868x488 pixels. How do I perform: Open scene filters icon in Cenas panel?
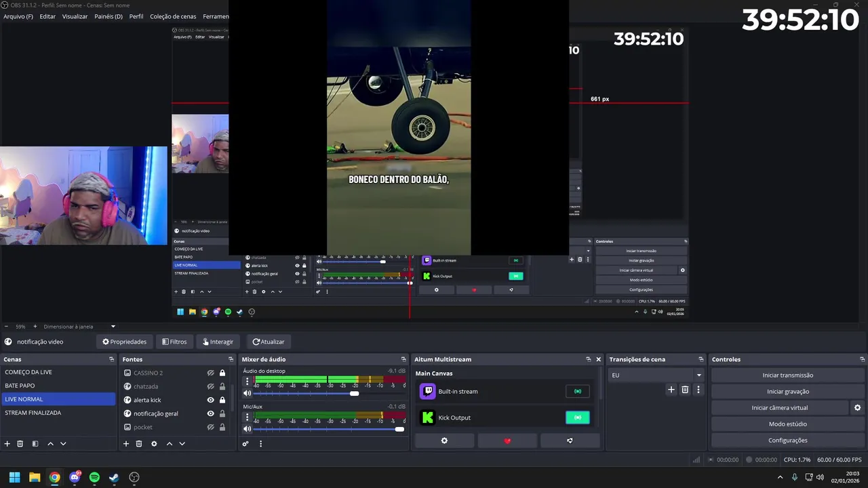coord(35,444)
